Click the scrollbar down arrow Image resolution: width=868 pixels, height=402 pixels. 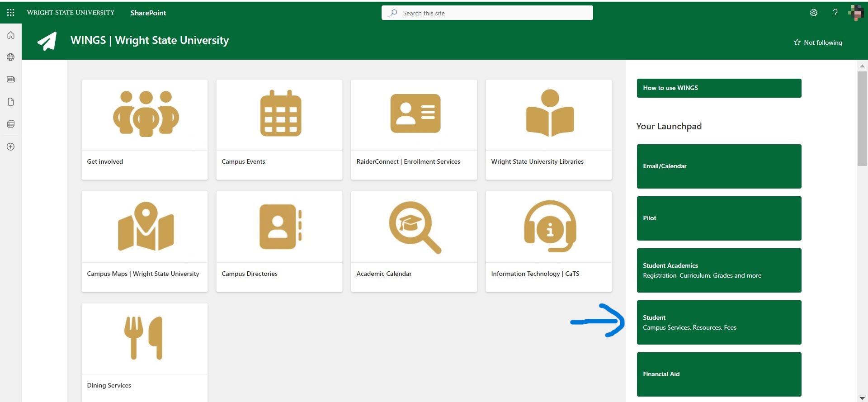pos(862,398)
